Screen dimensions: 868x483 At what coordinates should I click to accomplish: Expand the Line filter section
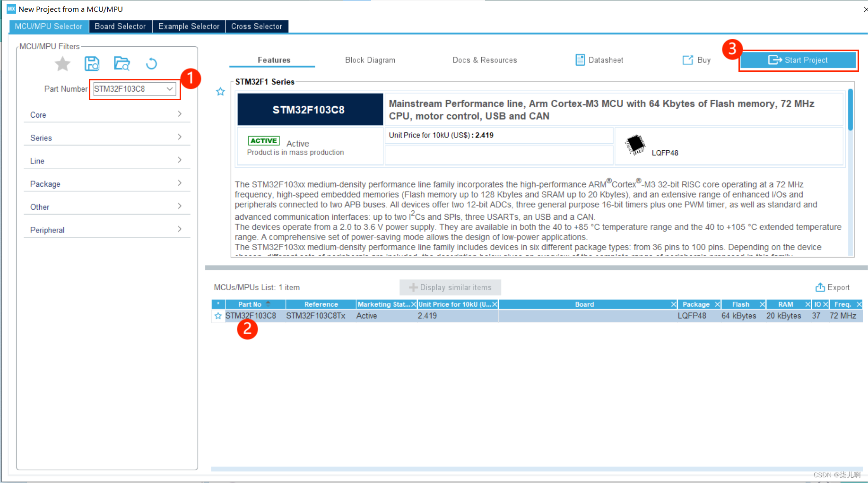(x=107, y=161)
